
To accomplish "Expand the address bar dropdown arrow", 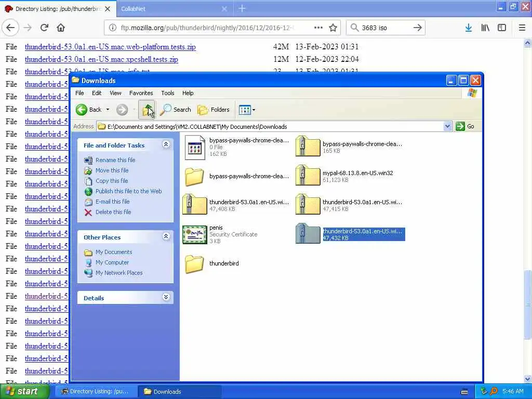I will coord(447,127).
